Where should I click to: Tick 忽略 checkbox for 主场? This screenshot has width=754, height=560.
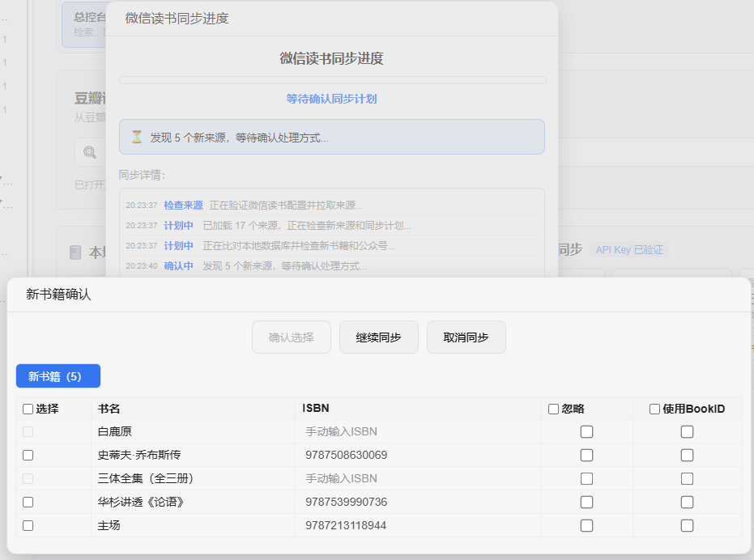586,526
